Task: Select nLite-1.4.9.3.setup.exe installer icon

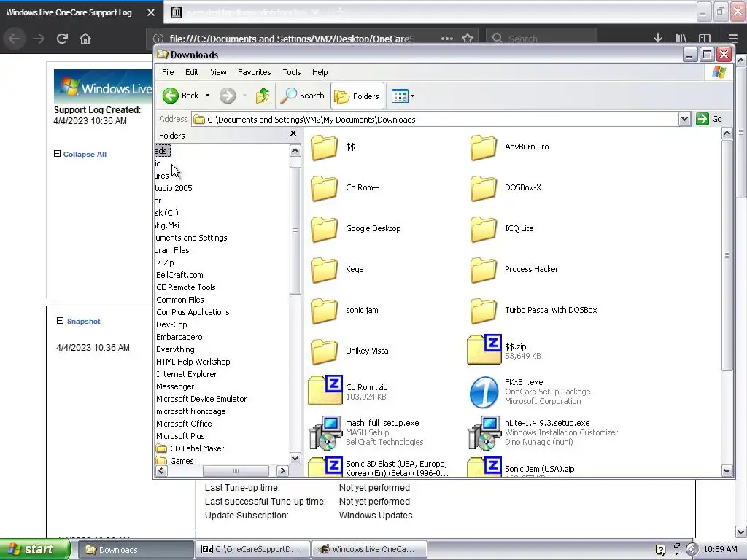Action: tap(484, 432)
